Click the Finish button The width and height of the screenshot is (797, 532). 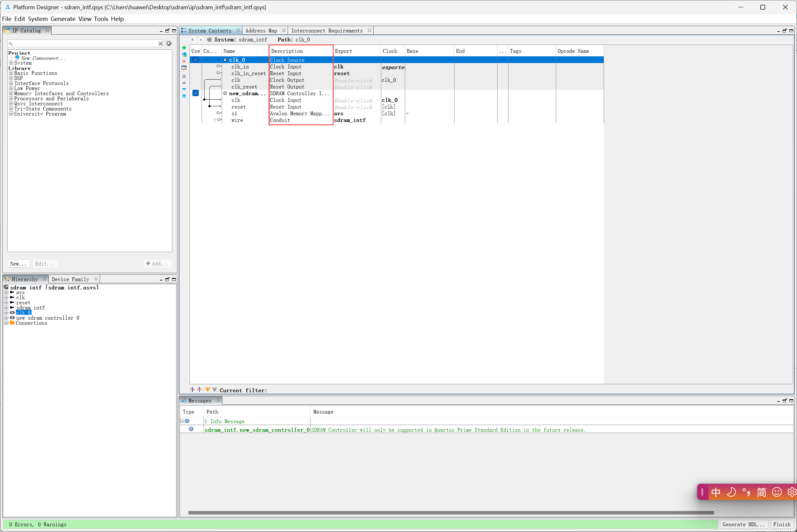781,524
